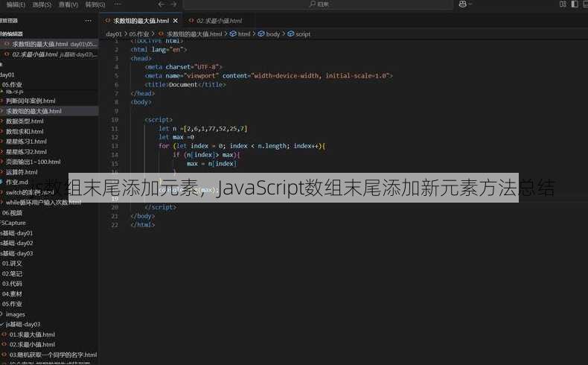Image resolution: width=588 pixels, height=365 pixels.
Task: Open 02.求最小值.html in the file tree
Action: (32, 344)
